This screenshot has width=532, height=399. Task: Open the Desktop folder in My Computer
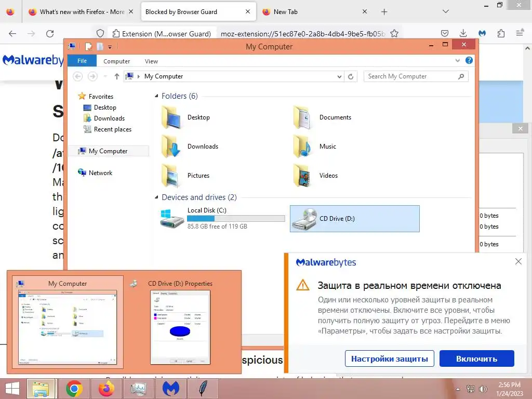pyautogui.click(x=185, y=117)
